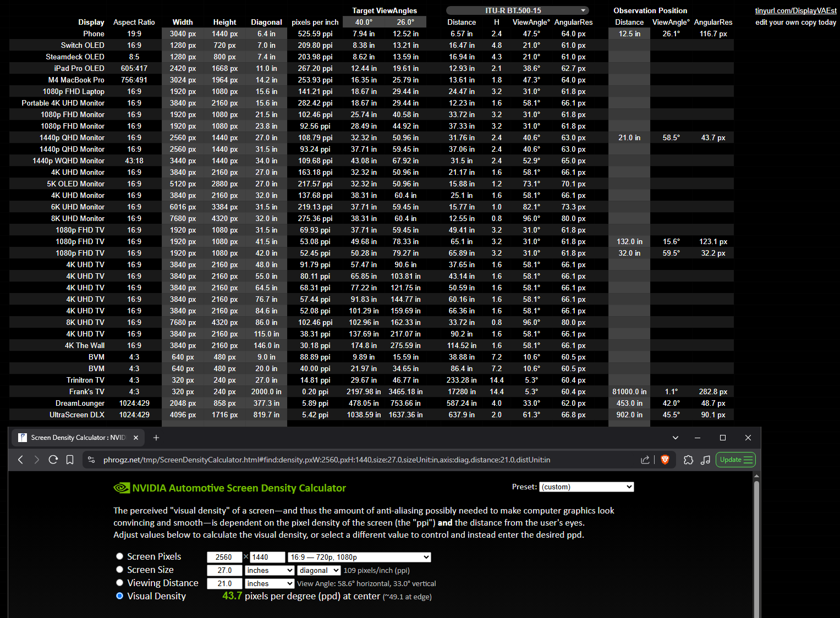Share this page via the share icon
The height and width of the screenshot is (618, 840).
pos(645,460)
